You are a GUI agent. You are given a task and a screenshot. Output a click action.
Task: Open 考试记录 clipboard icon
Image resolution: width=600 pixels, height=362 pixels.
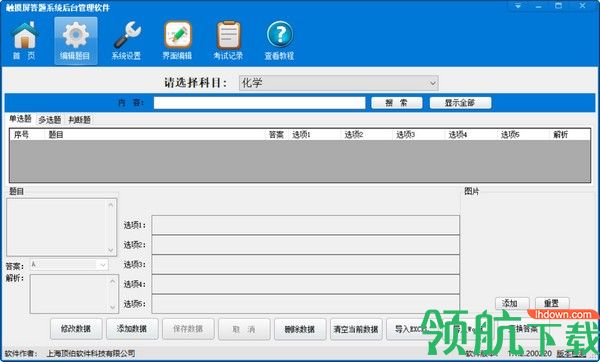(228, 41)
